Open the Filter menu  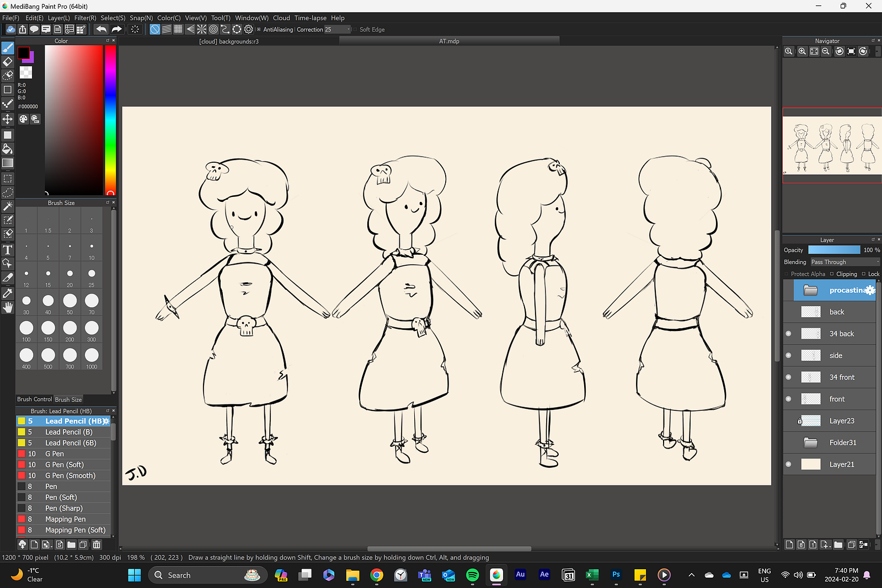tap(85, 18)
